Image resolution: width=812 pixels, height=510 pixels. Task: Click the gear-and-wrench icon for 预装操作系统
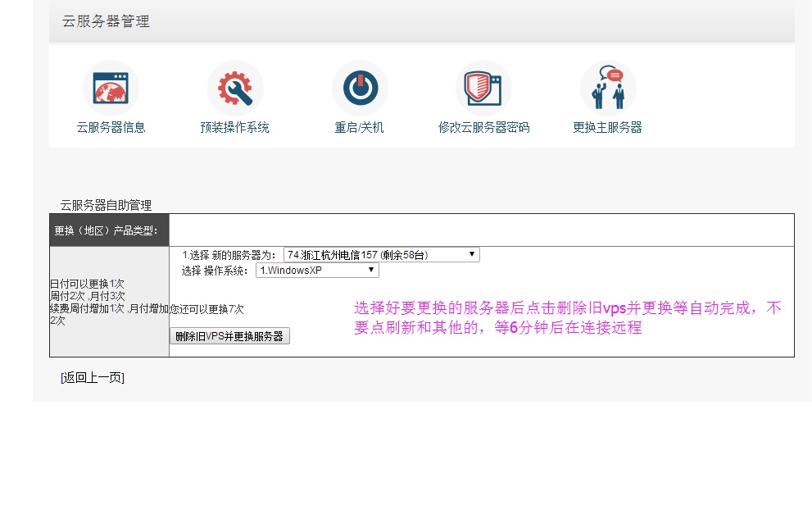click(234, 89)
